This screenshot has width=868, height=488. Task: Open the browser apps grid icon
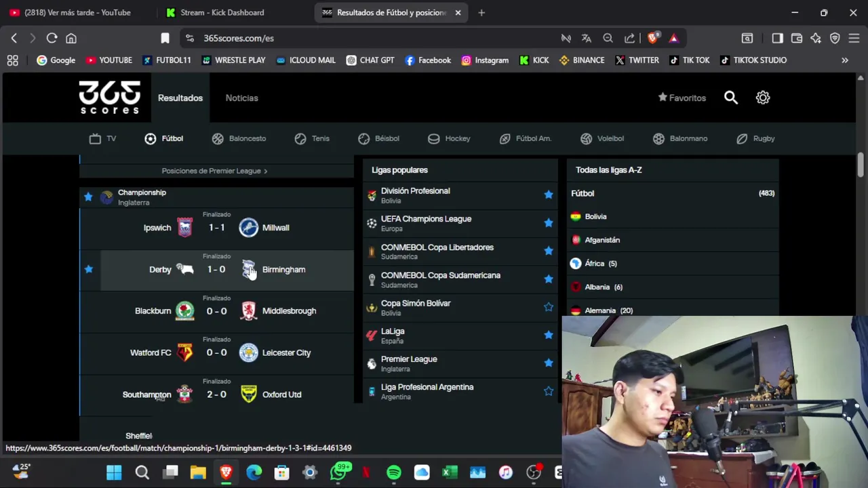pos(12,60)
